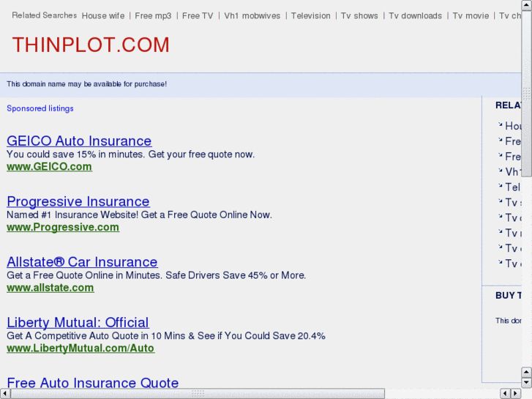Visit the www.allstate.com green URL

(50, 288)
